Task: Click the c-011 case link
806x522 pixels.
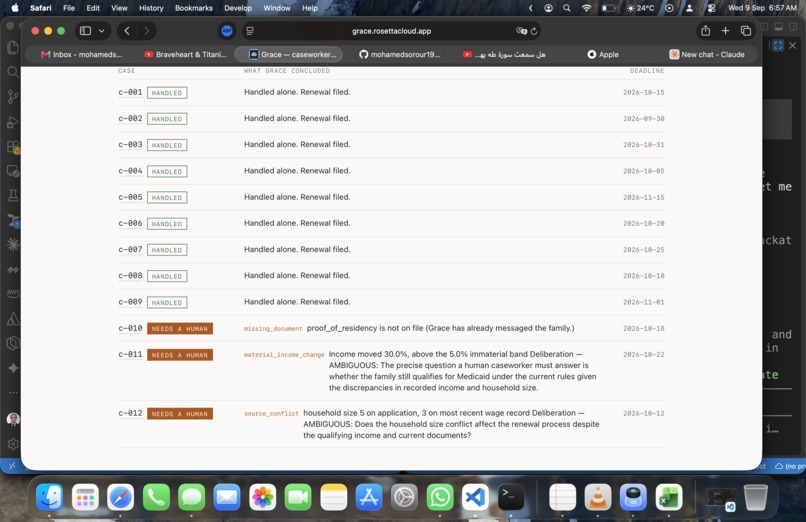Action: point(130,355)
